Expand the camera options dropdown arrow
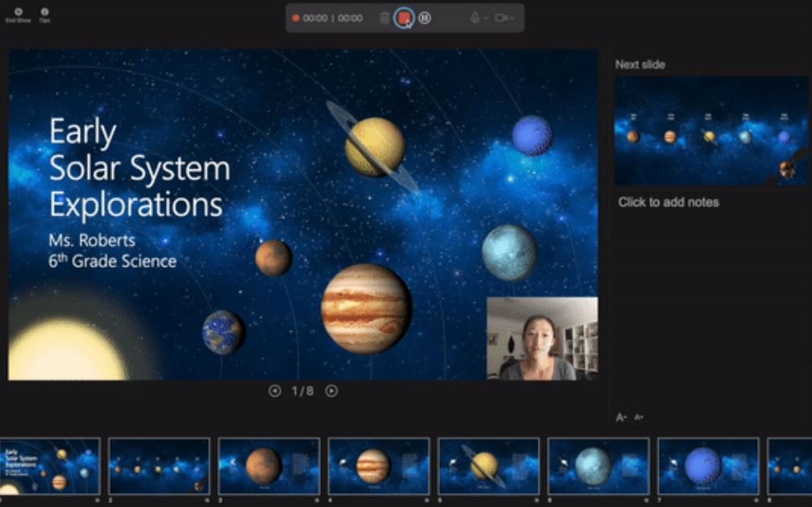 point(512,18)
